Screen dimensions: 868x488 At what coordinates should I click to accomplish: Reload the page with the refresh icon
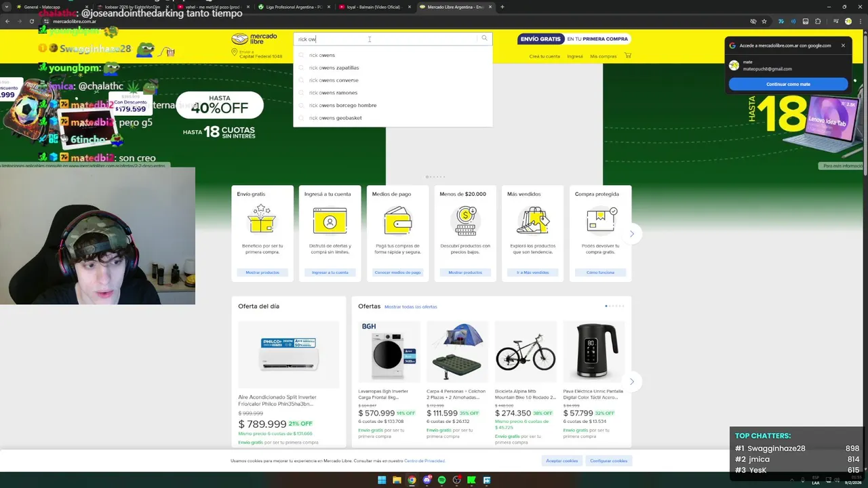click(31, 21)
